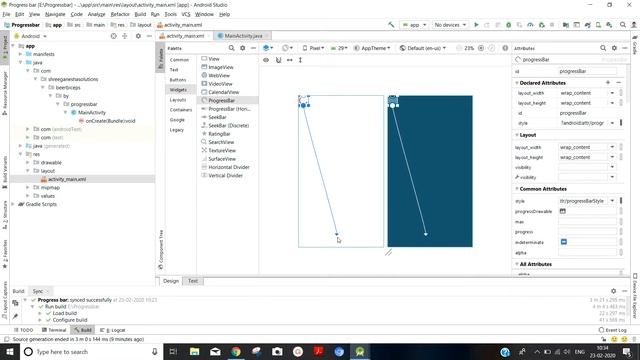This screenshot has height=360, width=640.
Task: Select the Design tab
Action: point(171,281)
